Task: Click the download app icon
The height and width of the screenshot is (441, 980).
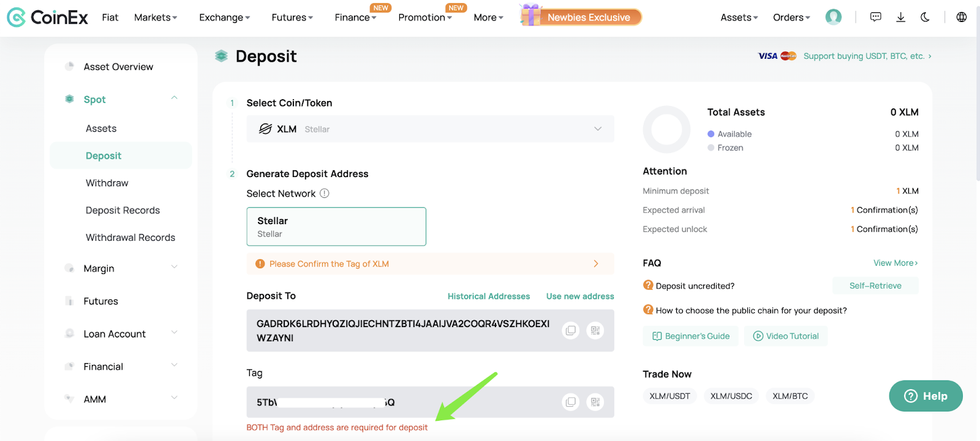Action: point(900,17)
